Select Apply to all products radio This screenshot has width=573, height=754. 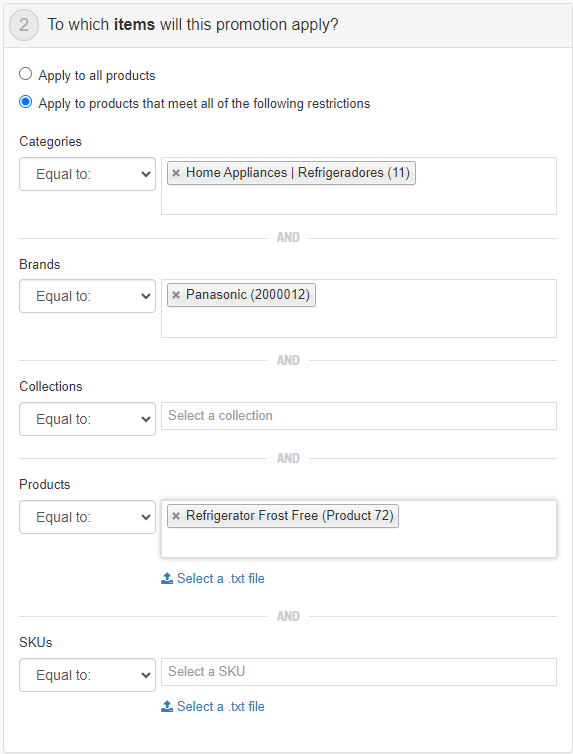pyautogui.click(x=25, y=74)
